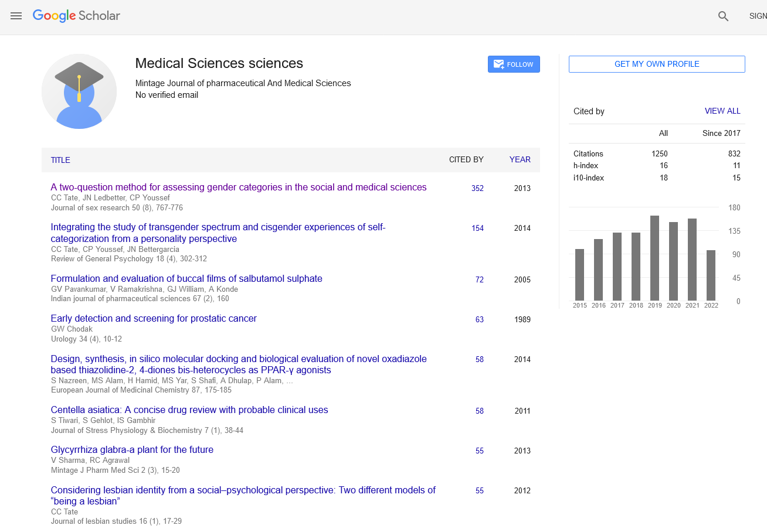
Task: Sort publications by Year column header
Action: pos(520,159)
